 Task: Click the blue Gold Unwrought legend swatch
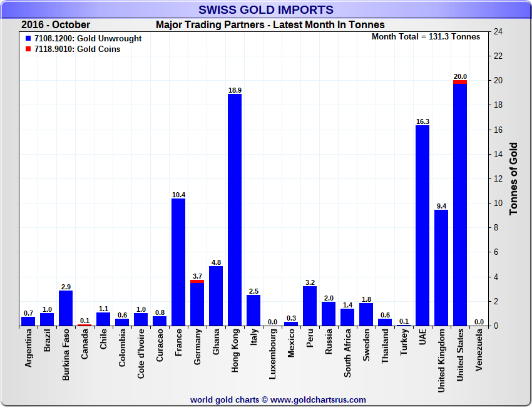point(28,39)
